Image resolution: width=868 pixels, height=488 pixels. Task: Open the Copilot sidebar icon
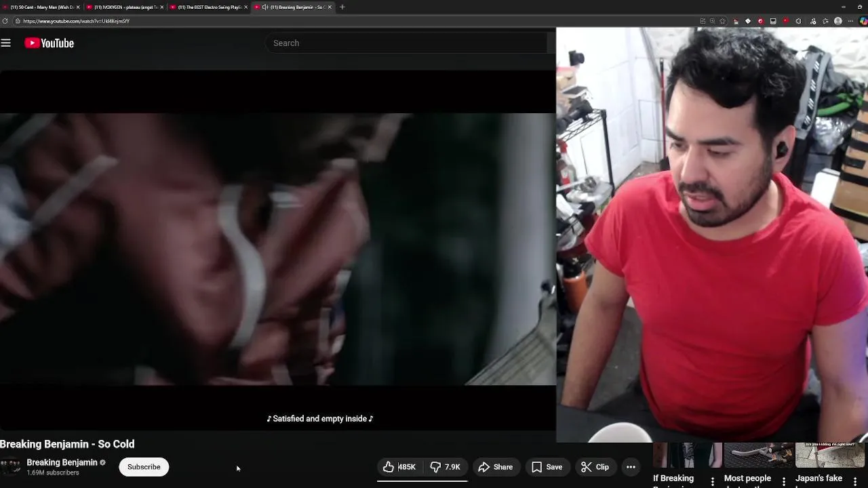863,21
